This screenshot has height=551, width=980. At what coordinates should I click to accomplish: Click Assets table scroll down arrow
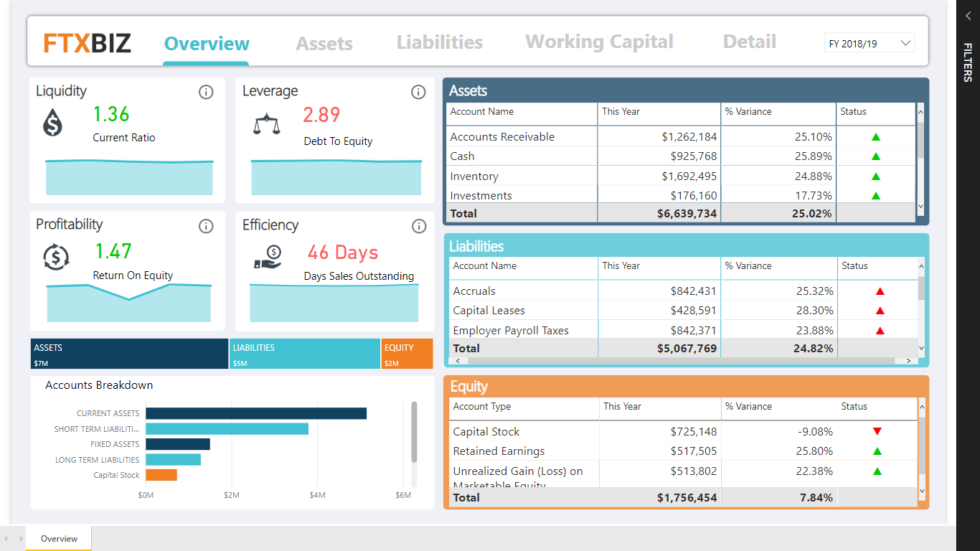tap(921, 207)
